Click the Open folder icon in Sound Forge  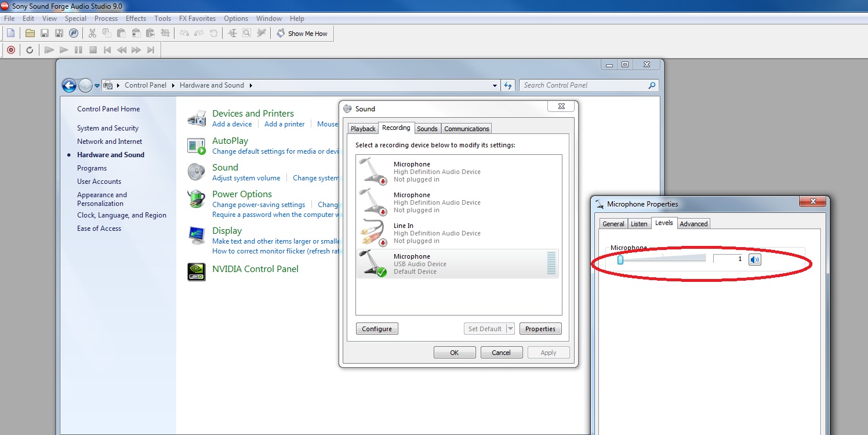point(30,34)
